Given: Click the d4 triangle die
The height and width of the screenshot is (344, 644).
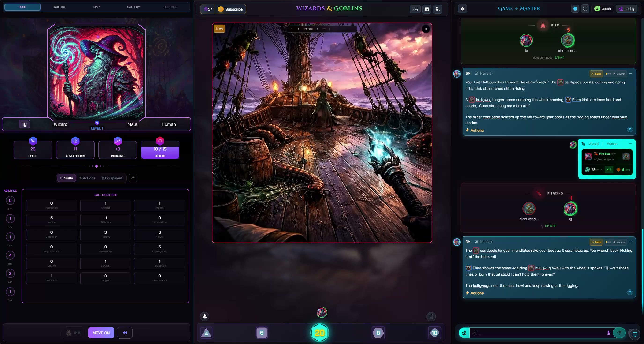Looking at the screenshot, I should (x=206, y=333).
